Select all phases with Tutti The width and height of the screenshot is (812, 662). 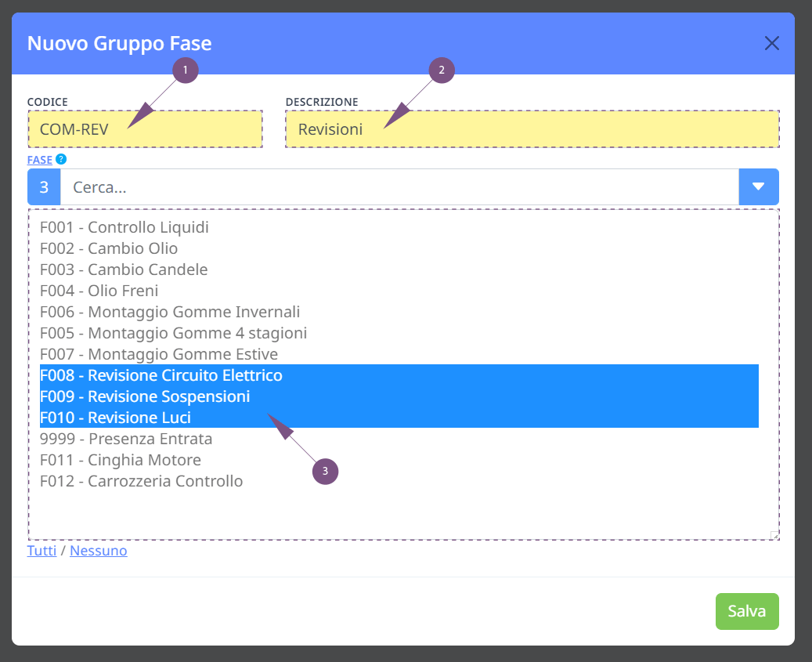tap(42, 550)
